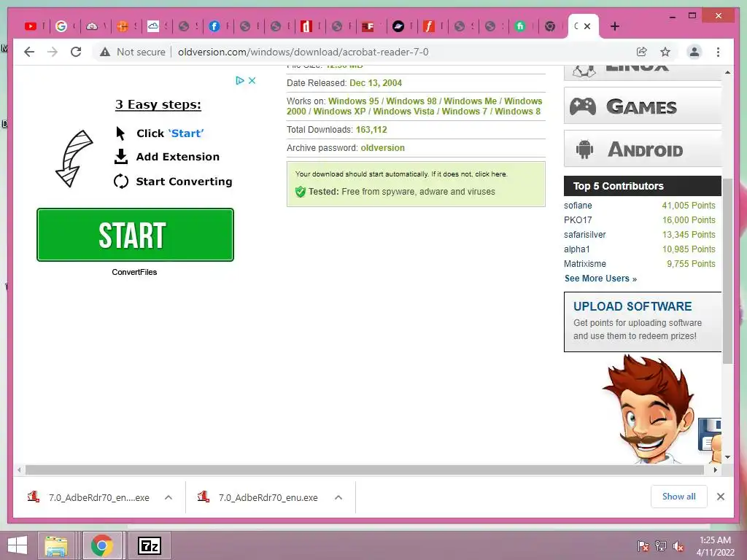The image size is (747, 560).
Task: Click See More Users link
Action: [x=601, y=279]
